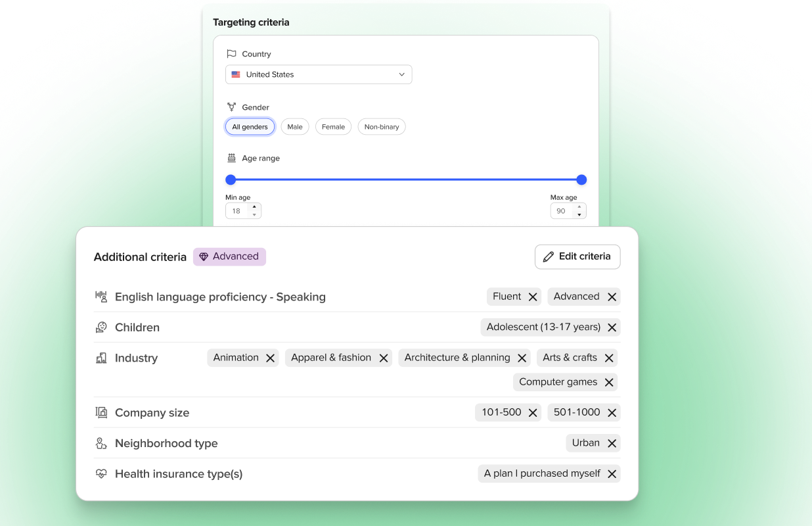This screenshot has width=812, height=526.
Task: Click the pencil icon in Edit criteria
Action: pyautogui.click(x=549, y=257)
